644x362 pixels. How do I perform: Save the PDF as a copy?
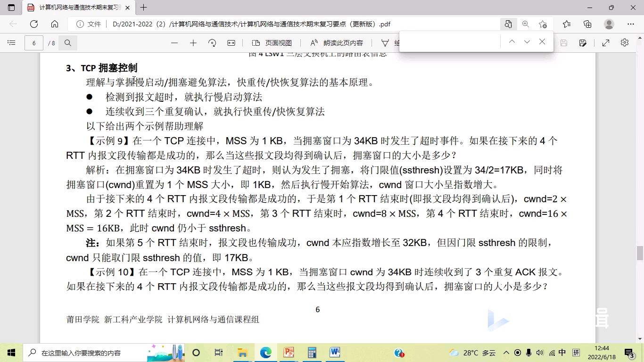coord(583,43)
